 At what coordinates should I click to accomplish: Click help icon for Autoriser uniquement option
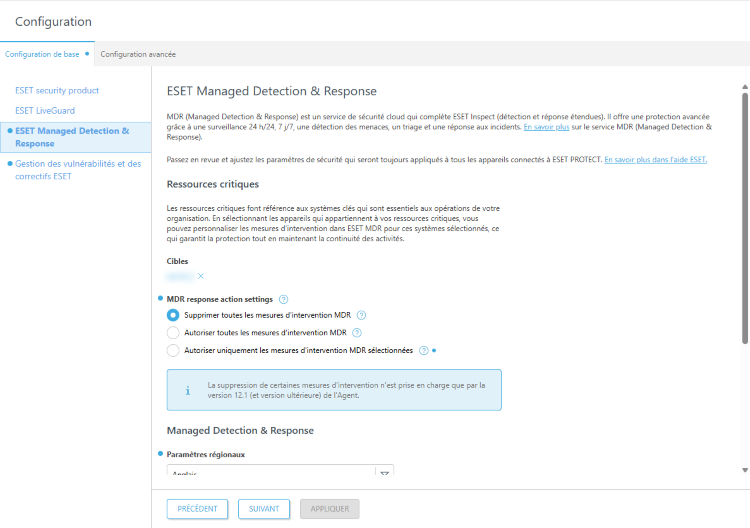click(424, 350)
